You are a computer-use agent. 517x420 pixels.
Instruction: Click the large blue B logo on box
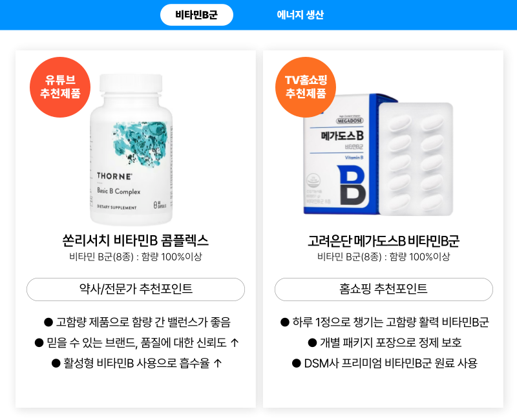(352, 185)
